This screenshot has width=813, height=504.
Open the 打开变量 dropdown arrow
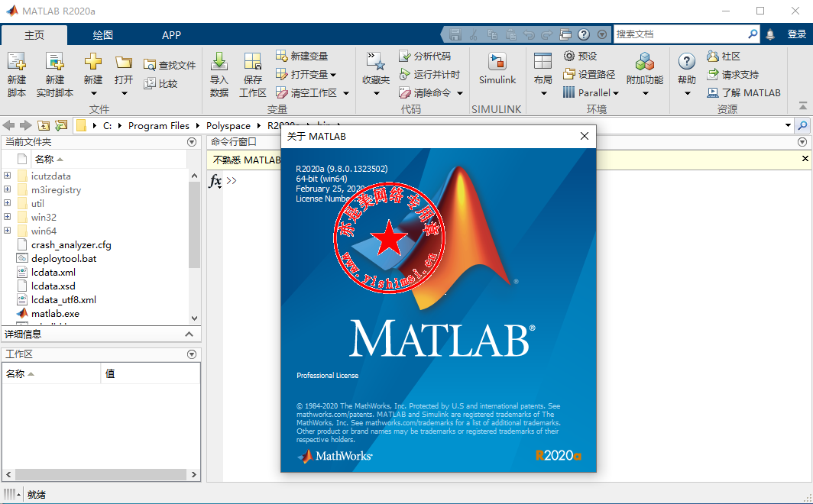(333, 75)
